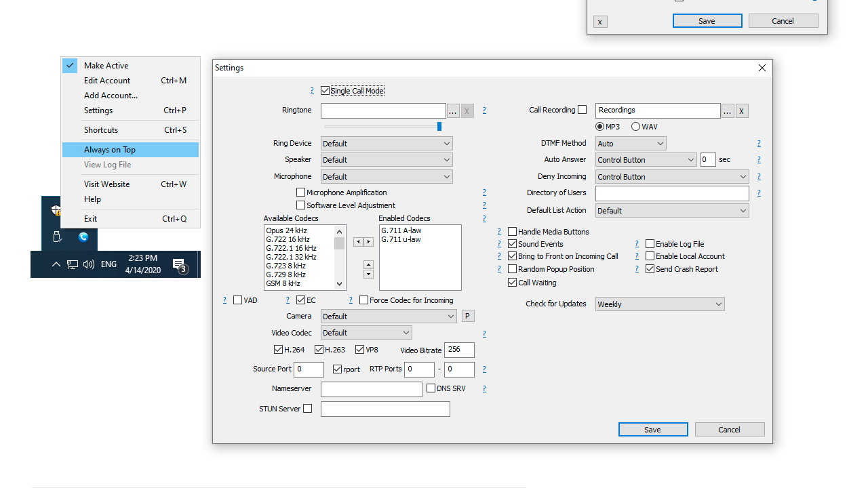Click the ringtone volume slider handle

click(439, 126)
